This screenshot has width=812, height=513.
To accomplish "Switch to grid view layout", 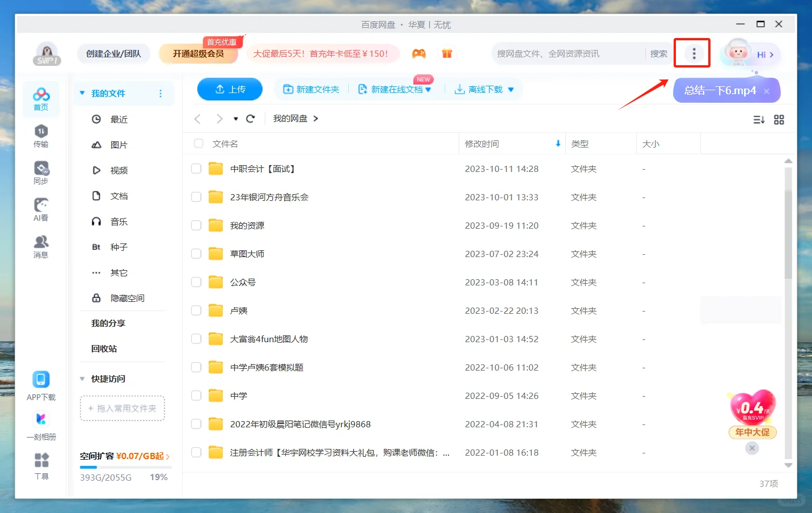I will (779, 120).
